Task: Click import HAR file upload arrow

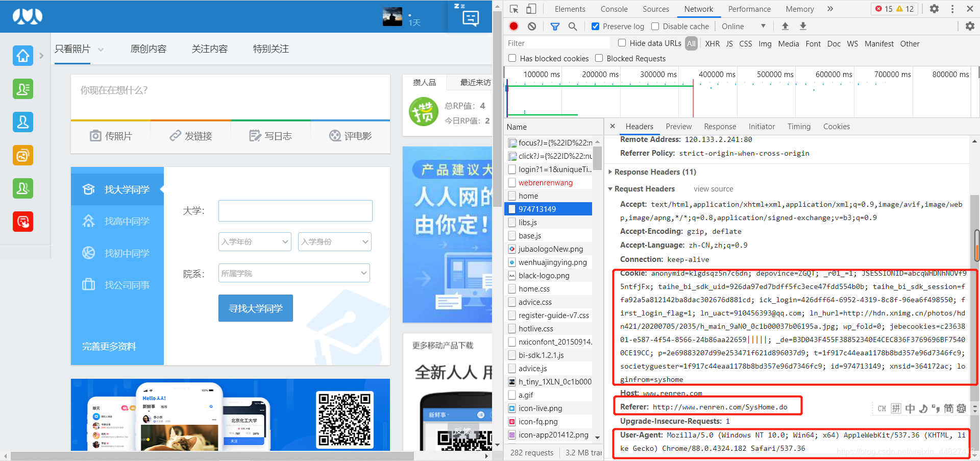Action: pos(785,26)
